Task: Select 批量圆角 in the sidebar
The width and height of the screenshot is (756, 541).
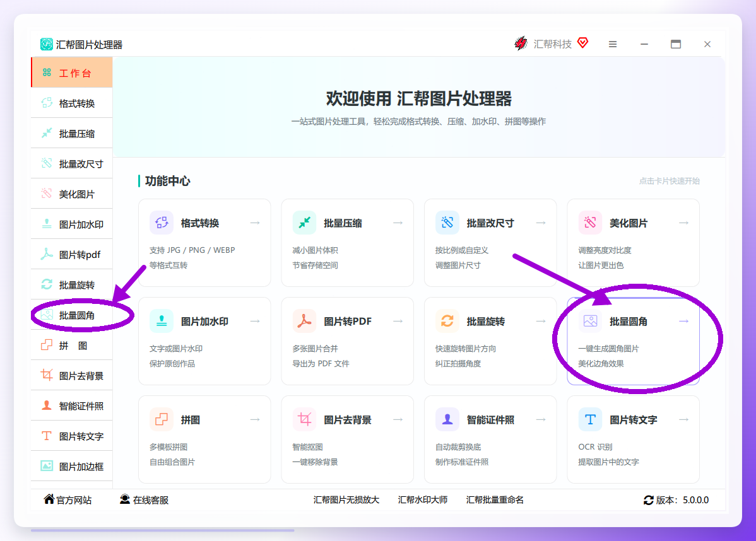Action: [72, 315]
